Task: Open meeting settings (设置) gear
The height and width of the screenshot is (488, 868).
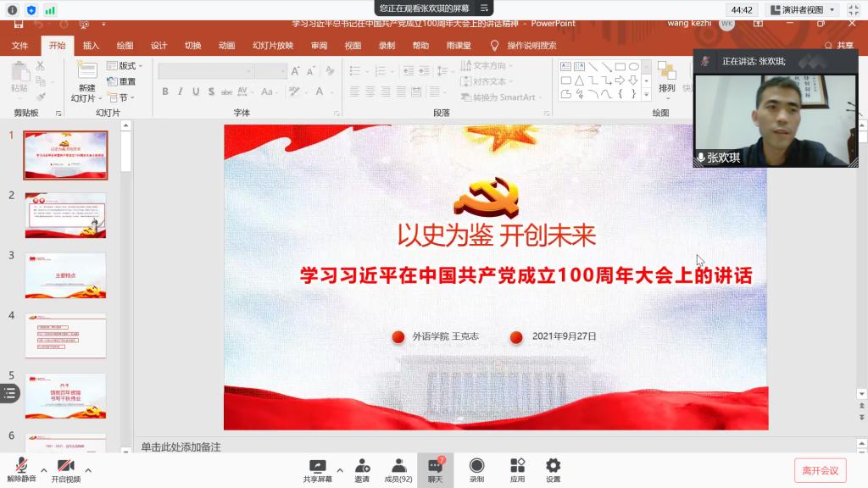Action: 553,469
